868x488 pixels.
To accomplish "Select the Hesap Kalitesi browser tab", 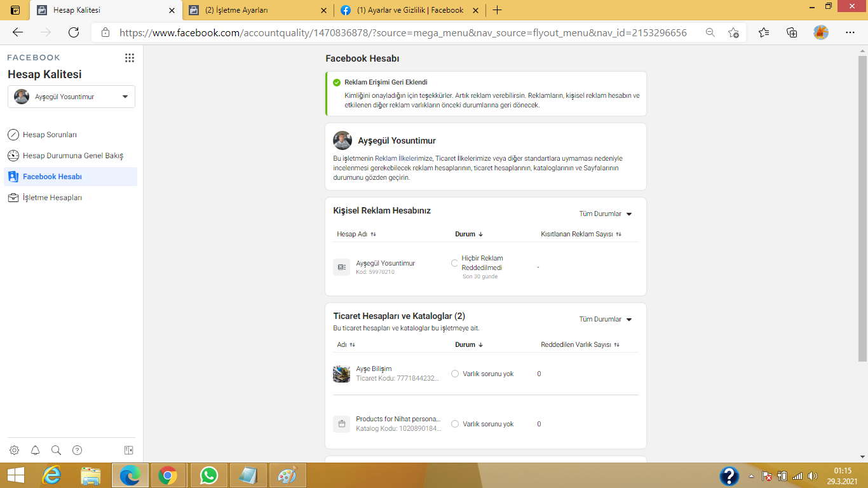I will click(x=105, y=10).
